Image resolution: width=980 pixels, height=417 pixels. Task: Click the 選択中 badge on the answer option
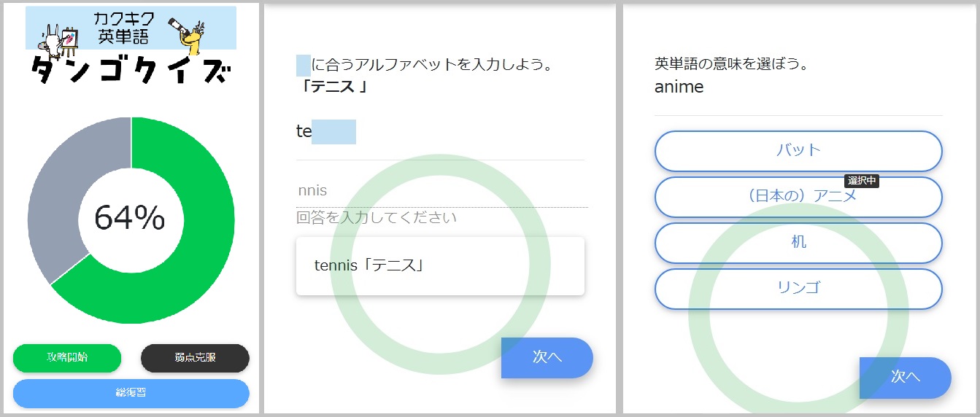pyautogui.click(x=861, y=181)
